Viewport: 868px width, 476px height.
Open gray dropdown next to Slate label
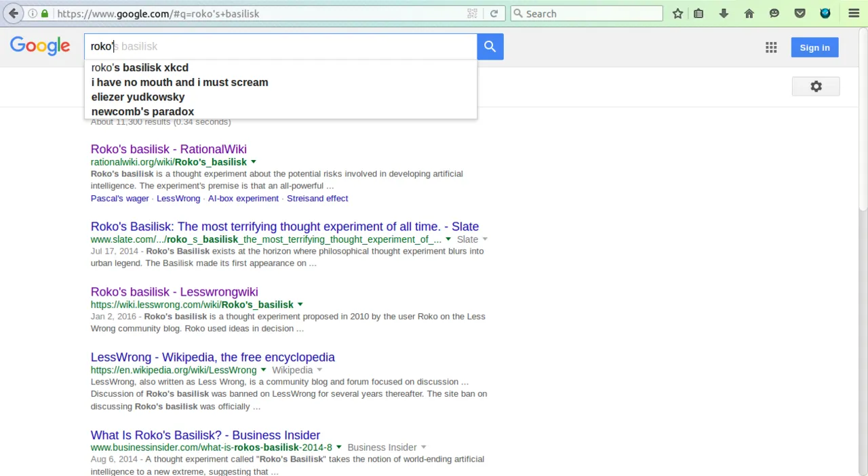click(485, 239)
